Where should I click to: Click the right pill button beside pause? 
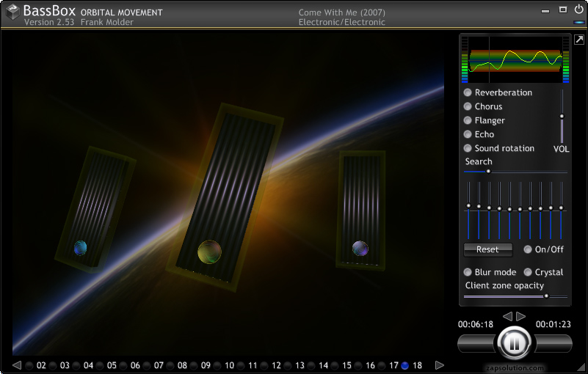pyautogui.click(x=553, y=344)
